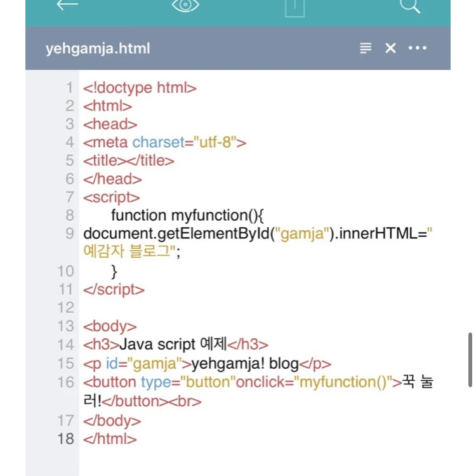Click the closing </h3> tag
The height and width of the screenshot is (476, 476).
248,345
